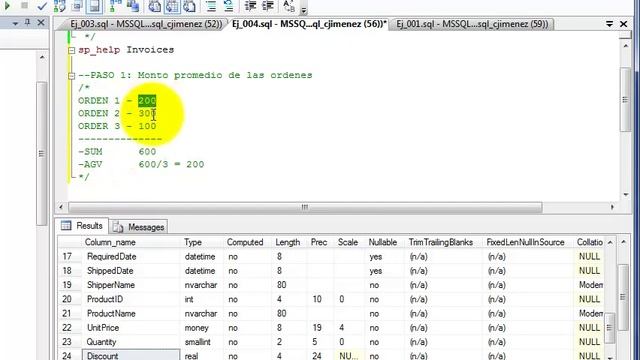Display the Estimated Execution Plan

click(x=60, y=6)
